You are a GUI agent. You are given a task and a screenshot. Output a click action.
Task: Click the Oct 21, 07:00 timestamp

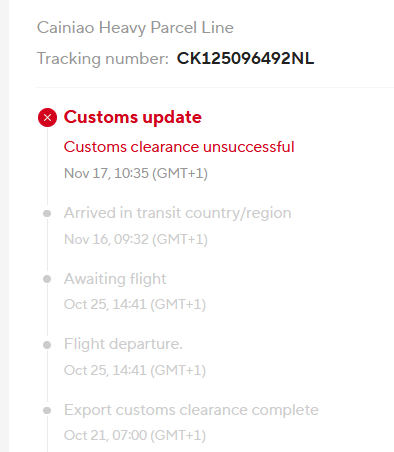pyautogui.click(x=135, y=435)
